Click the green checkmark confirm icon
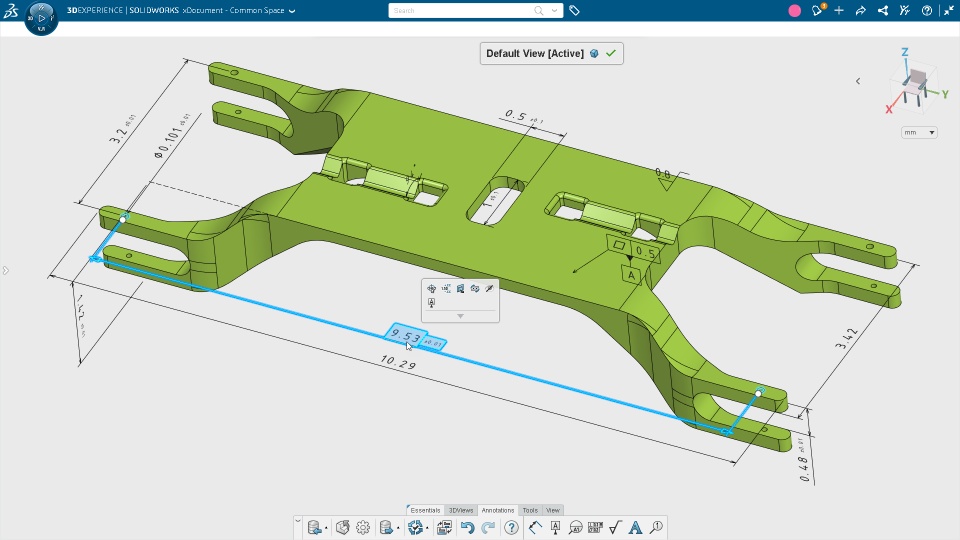Image resolution: width=960 pixels, height=540 pixels. point(611,53)
